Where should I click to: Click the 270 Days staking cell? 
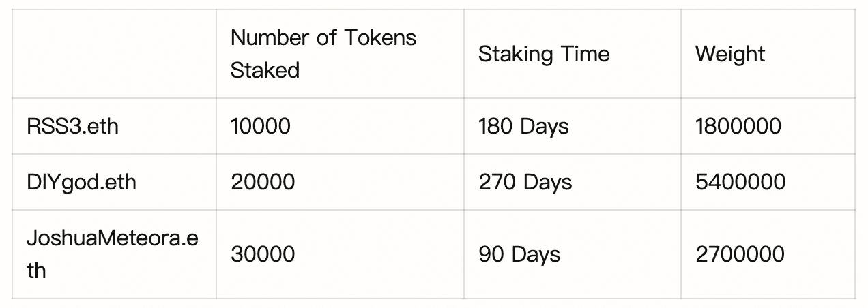point(525,182)
